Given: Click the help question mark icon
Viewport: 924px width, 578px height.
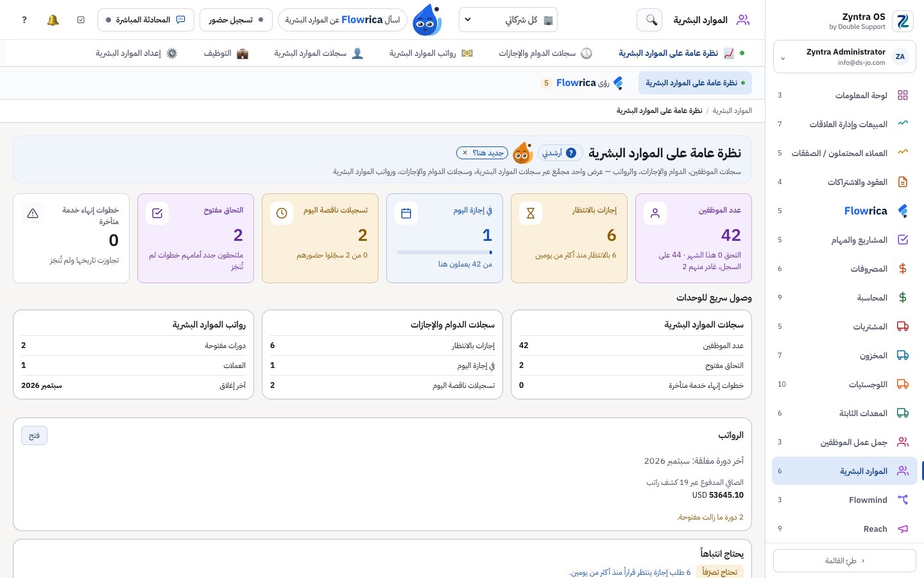Looking at the screenshot, I should pos(24,20).
